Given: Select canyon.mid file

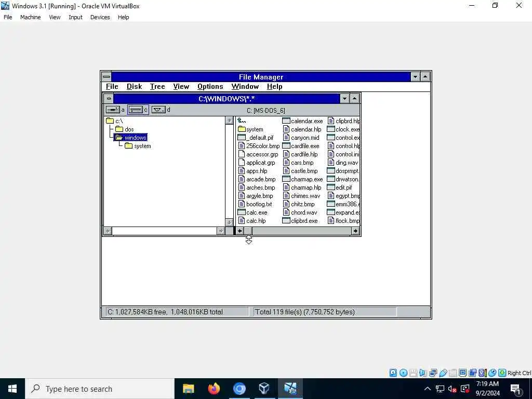Looking at the screenshot, I should tap(301, 137).
